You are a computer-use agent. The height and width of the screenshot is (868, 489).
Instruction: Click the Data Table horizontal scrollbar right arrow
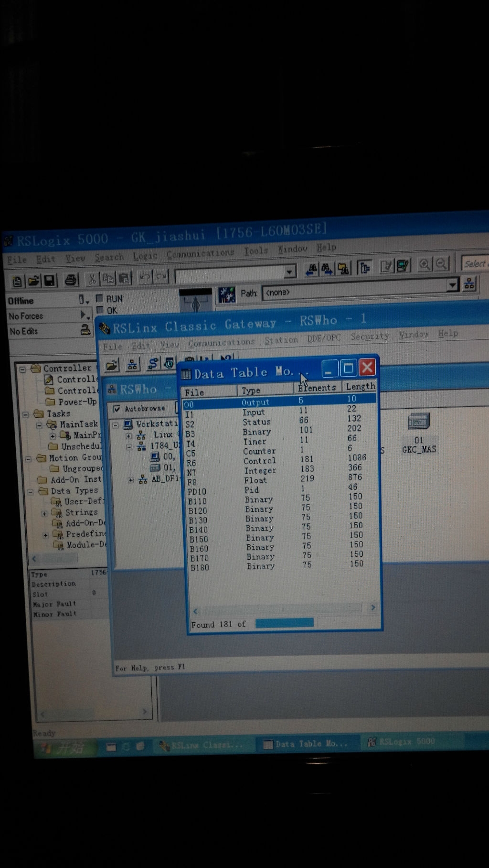point(373,608)
